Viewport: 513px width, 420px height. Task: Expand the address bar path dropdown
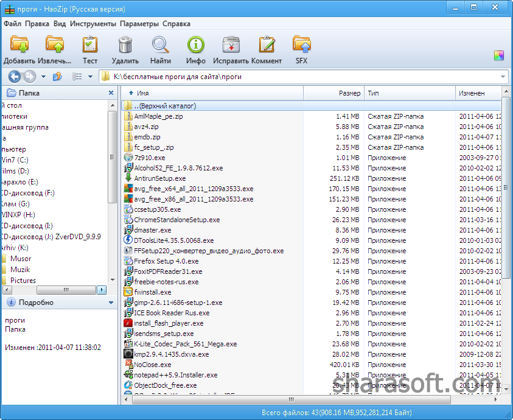pyautogui.click(x=503, y=77)
